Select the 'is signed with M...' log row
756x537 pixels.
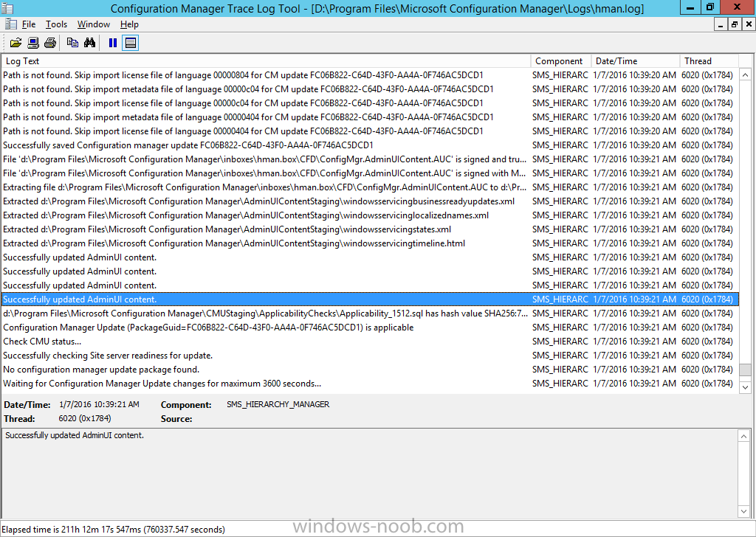point(370,173)
